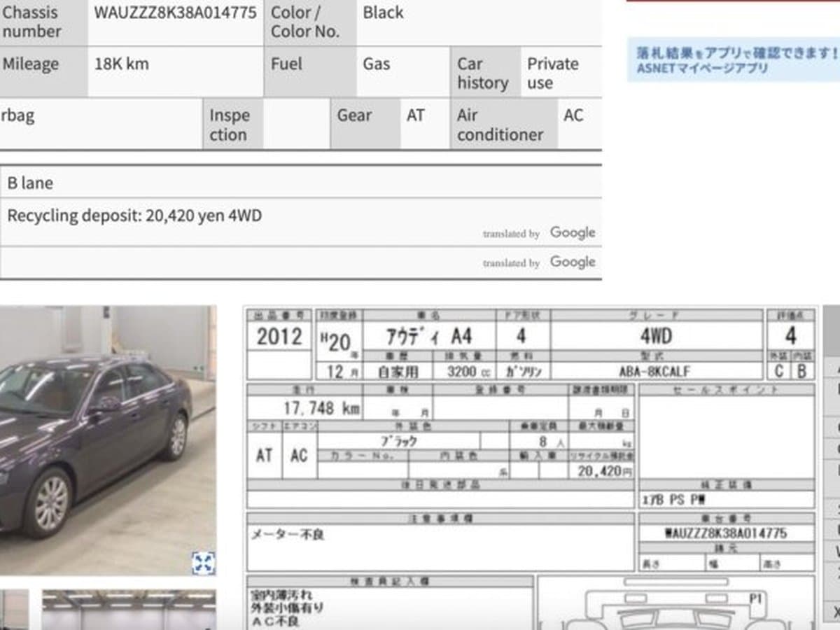Click the 'Inspection' label cell
The width and height of the screenshot is (840, 630).
coord(233,125)
